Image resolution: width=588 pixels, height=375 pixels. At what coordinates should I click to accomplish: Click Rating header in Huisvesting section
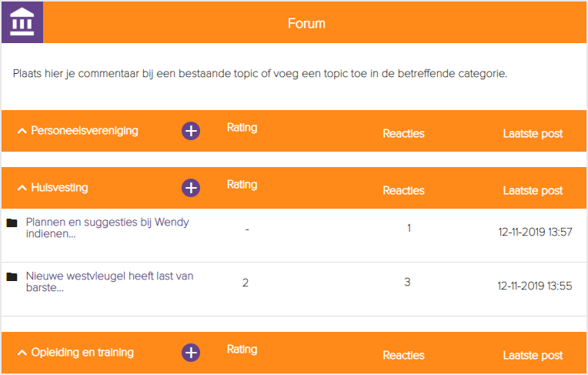click(242, 185)
